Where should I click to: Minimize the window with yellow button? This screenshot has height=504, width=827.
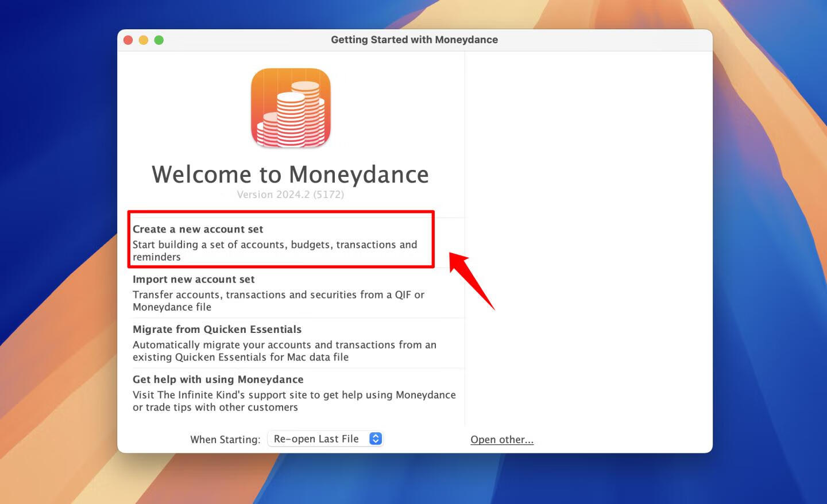144,40
